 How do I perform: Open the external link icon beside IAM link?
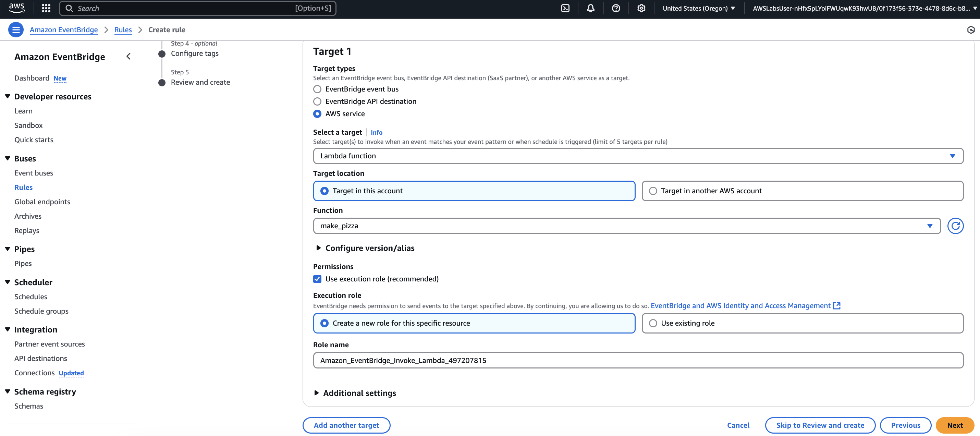[x=836, y=305]
